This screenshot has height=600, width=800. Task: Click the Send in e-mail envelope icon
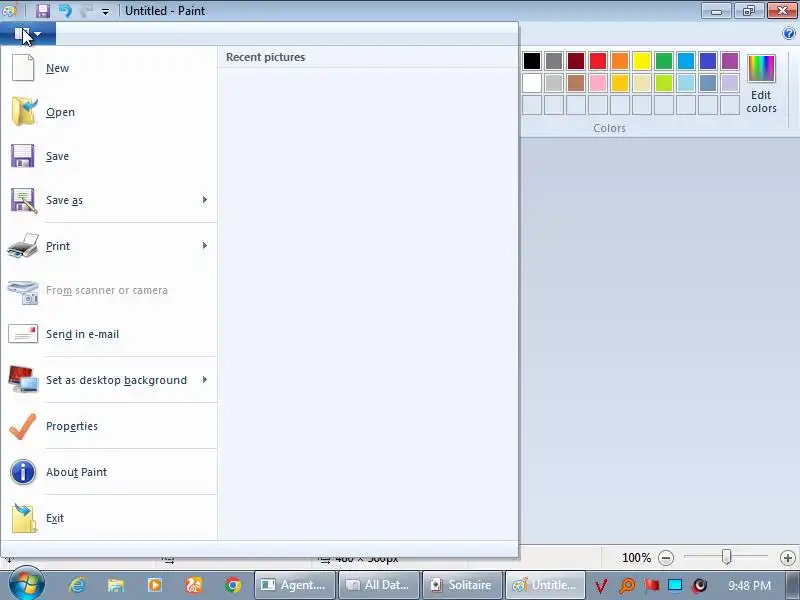click(x=23, y=334)
